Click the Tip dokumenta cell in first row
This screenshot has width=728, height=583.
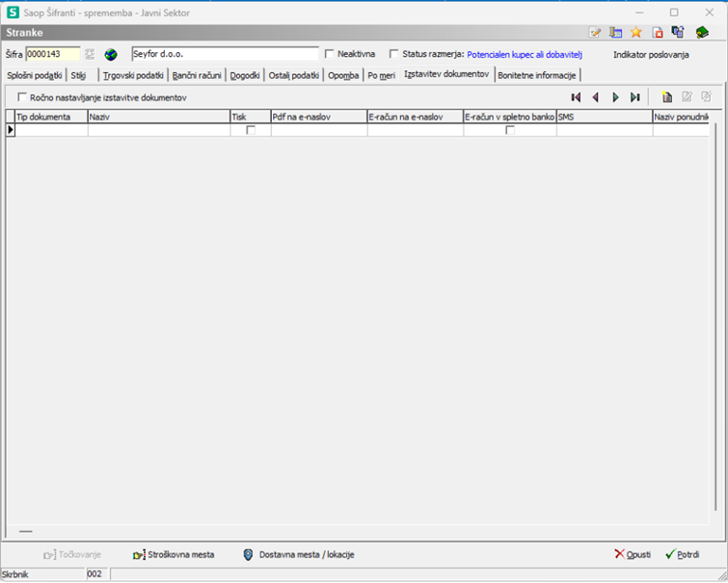(x=51, y=130)
